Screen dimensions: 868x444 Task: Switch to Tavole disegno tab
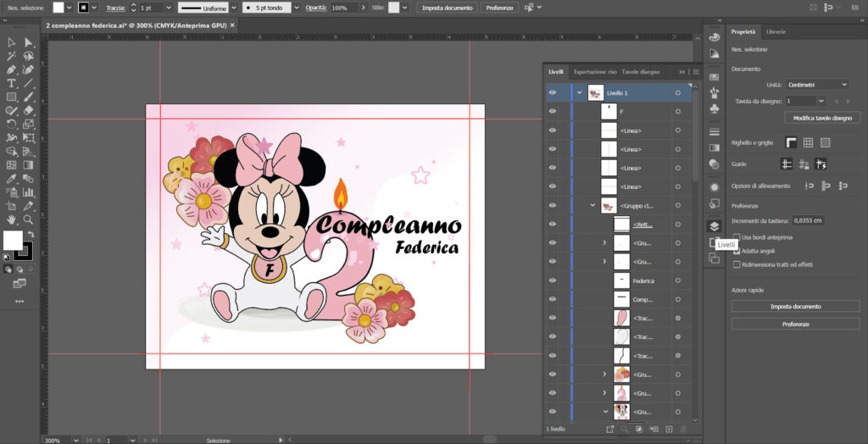[641, 72]
